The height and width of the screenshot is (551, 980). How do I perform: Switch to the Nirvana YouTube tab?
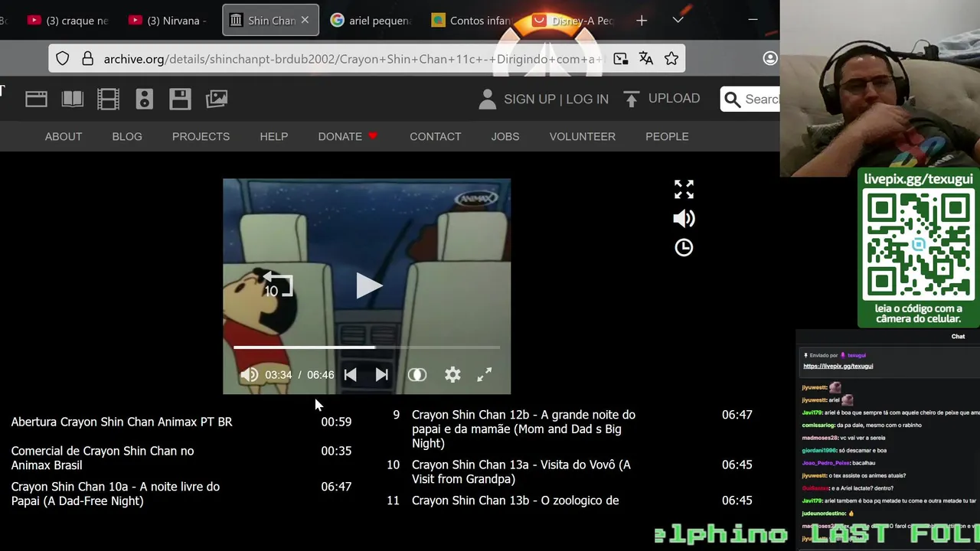click(168, 21)
